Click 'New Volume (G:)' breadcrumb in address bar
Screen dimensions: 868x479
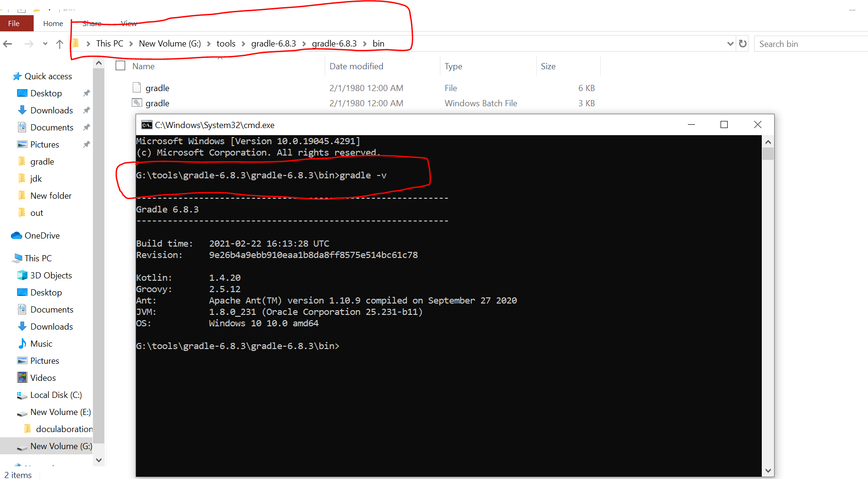click(x=170, y=44)
